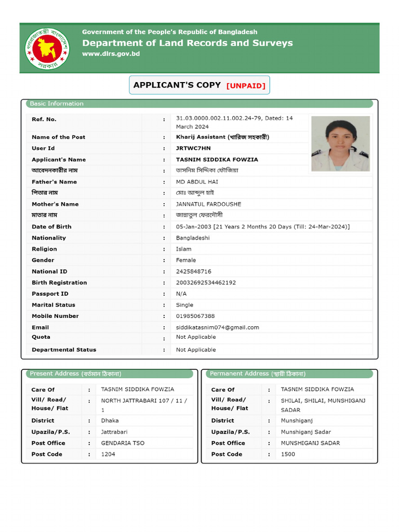Click the Bengali father's name মোঃ আব্দুল হাই
399x532 pixels.
tap(195, 193)
